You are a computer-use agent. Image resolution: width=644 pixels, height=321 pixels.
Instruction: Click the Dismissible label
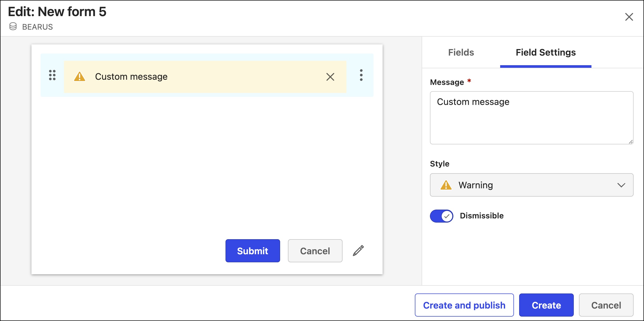click(482, 216)
